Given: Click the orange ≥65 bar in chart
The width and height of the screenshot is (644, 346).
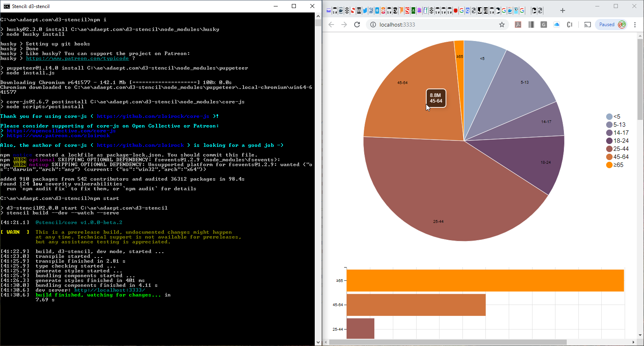Looking at the screenshot, I should tap(485, 280).
